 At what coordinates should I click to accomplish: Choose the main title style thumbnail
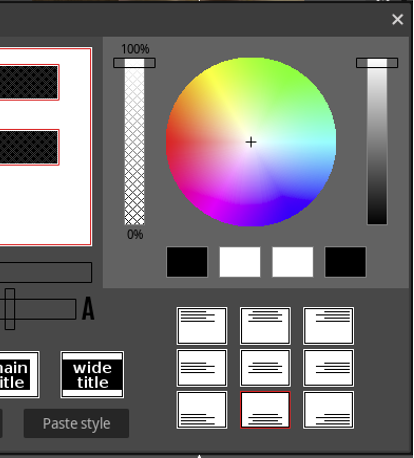19,374
